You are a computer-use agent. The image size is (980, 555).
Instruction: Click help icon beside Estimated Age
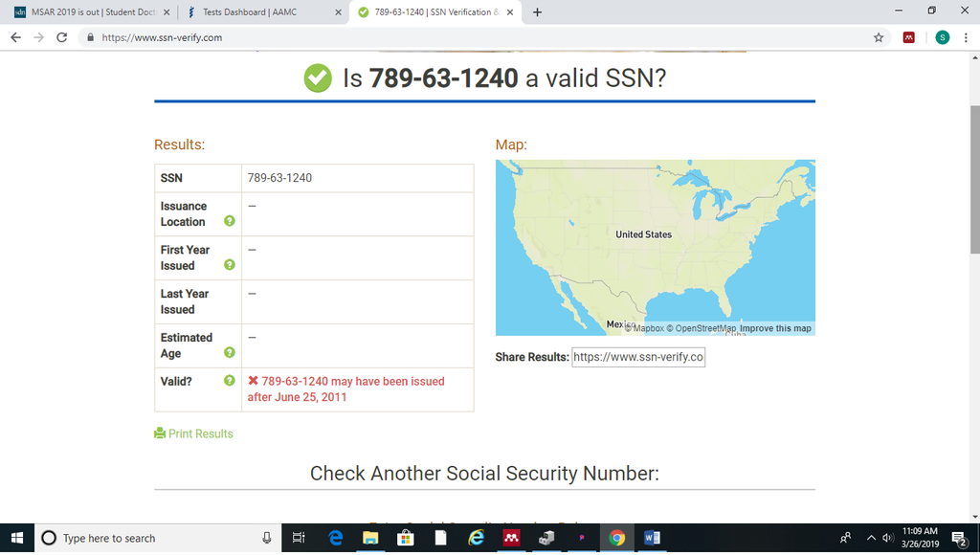(x=230, y=352)
